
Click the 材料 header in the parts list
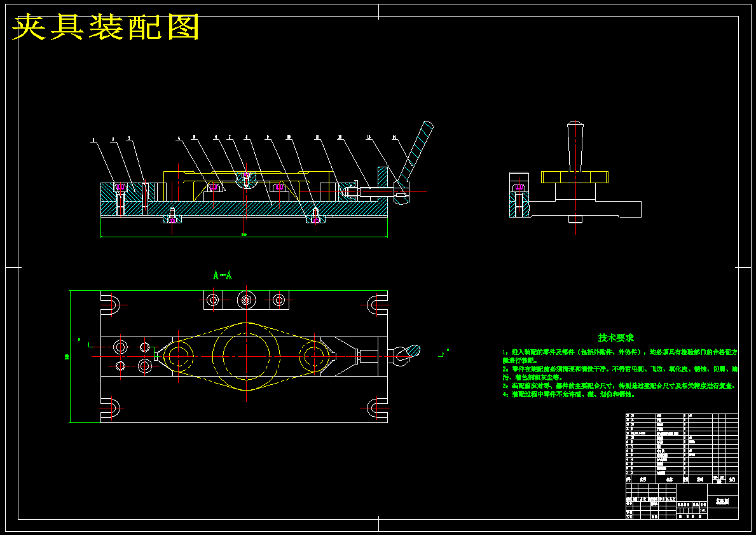click(699, 480)
